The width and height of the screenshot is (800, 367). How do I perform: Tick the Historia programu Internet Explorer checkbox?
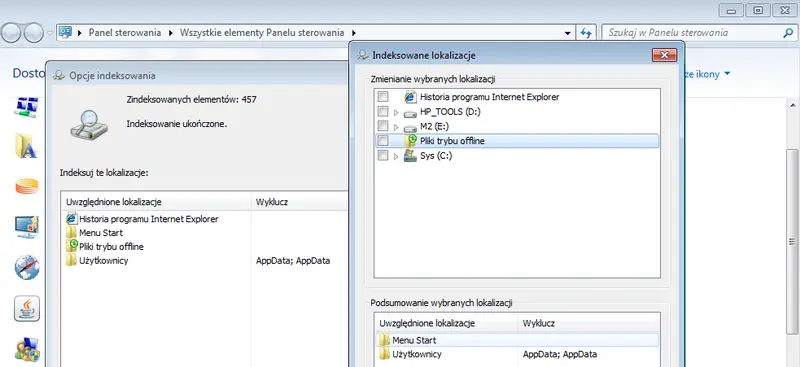[383, 96]
